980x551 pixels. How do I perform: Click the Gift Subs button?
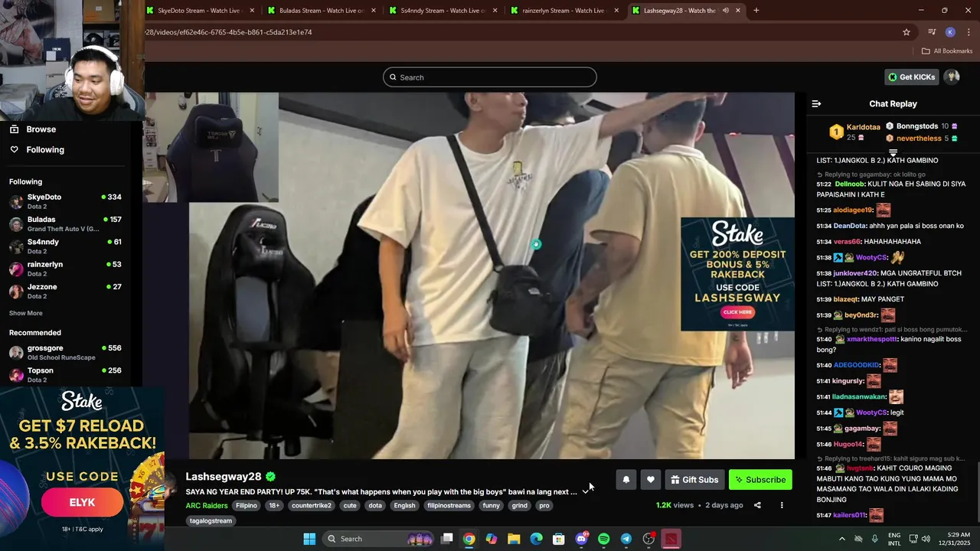[694, 480]
